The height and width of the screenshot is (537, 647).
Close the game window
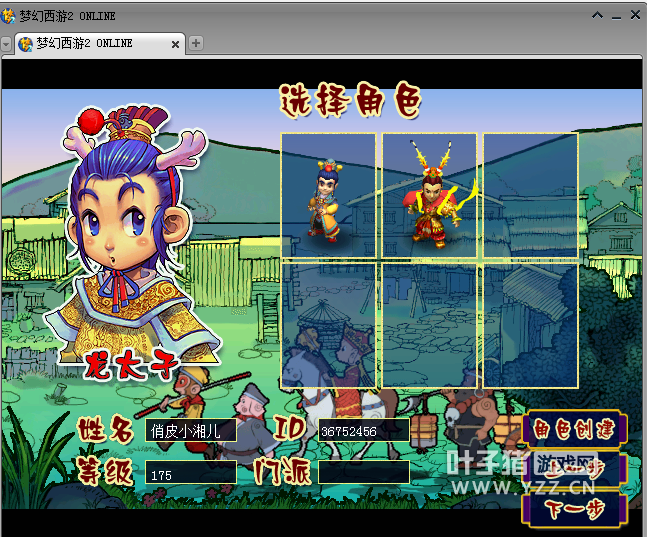635,15
